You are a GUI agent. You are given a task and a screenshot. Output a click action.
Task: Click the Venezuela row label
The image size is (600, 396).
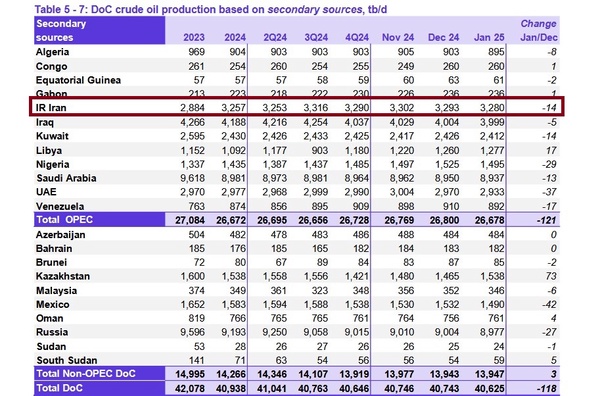pos(60,207)
